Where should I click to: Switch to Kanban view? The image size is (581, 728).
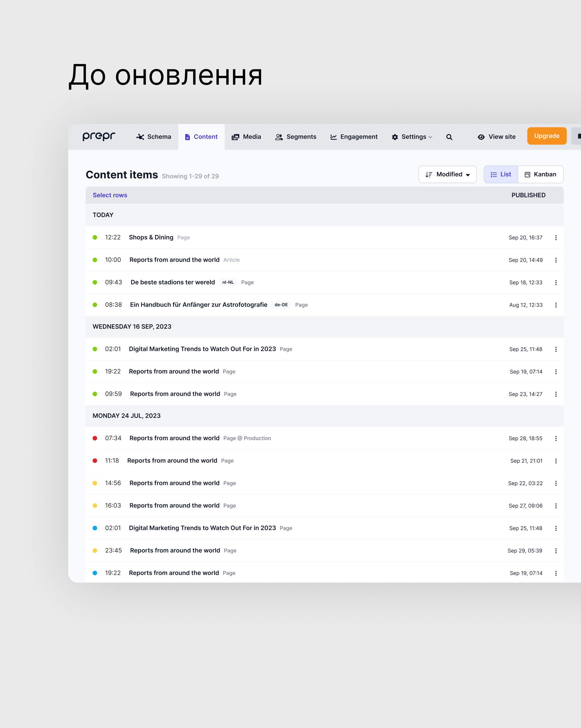(540, 174)
